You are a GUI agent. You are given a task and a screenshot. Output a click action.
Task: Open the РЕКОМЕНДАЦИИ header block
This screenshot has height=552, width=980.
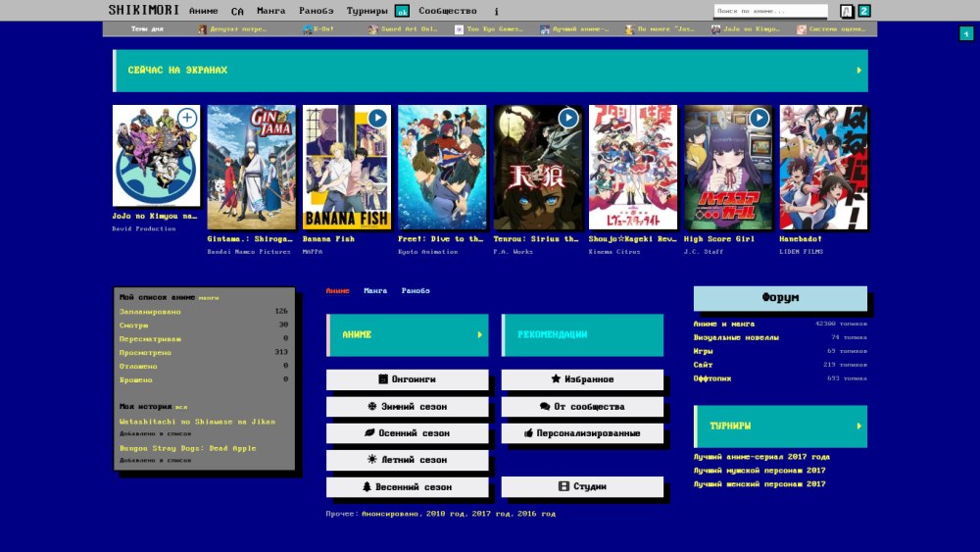(x=582, y=335)
